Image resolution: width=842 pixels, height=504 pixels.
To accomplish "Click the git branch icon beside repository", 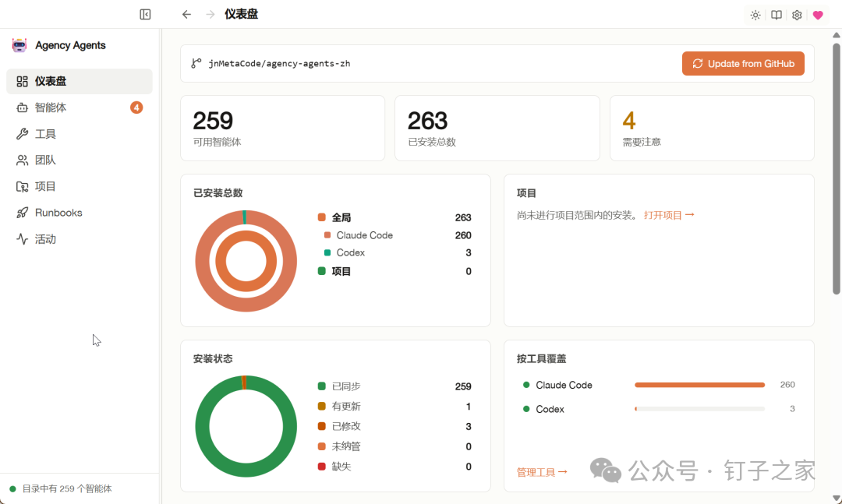I will coord(196,63).
